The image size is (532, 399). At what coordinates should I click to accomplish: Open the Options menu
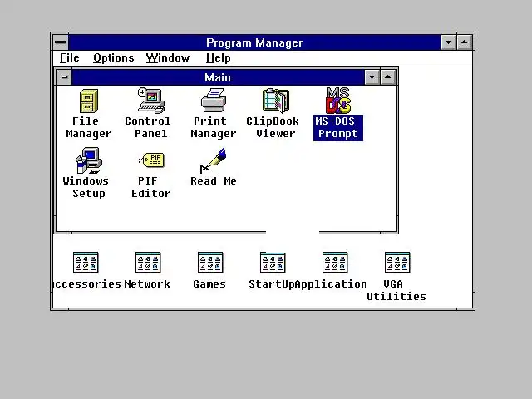(x=114, y=58)
